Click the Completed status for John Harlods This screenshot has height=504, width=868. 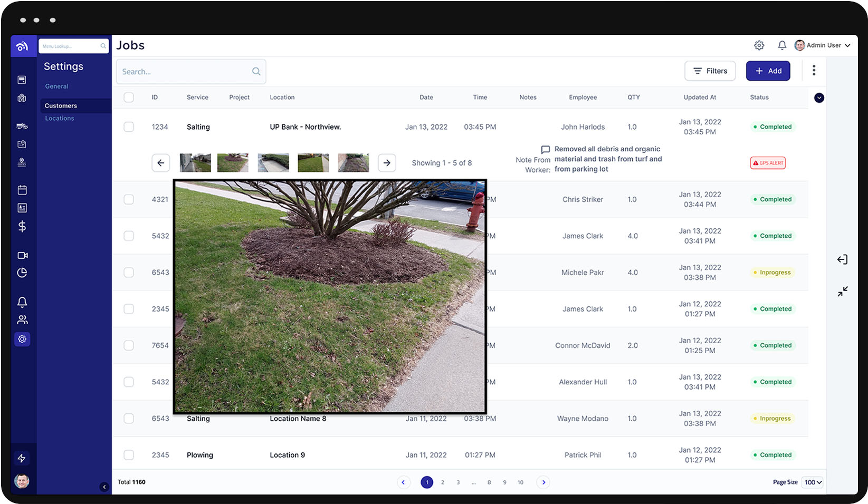coord(772,127)
